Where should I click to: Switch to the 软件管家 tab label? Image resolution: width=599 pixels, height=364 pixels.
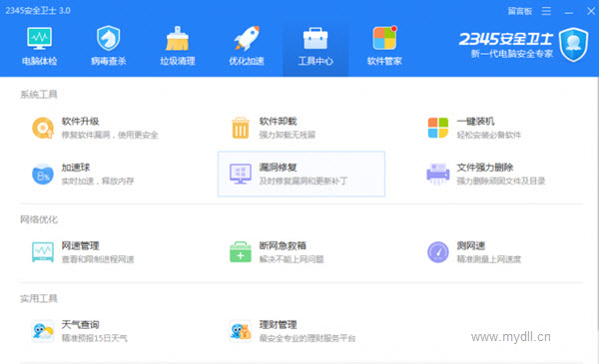[x=384, y=61]
